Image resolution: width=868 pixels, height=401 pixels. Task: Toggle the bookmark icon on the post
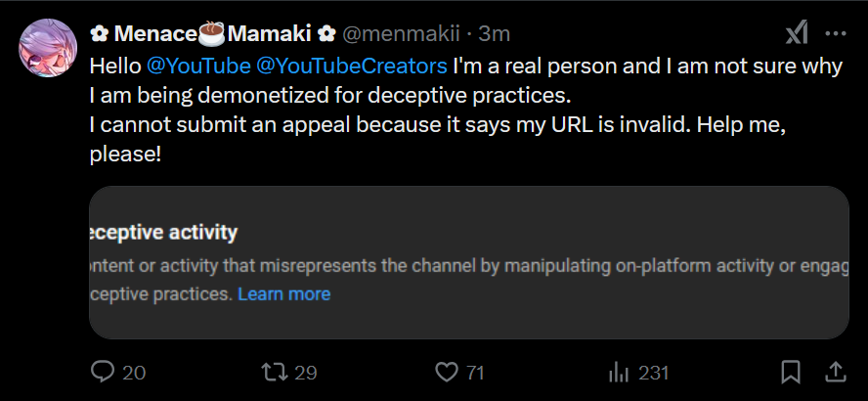791,373
